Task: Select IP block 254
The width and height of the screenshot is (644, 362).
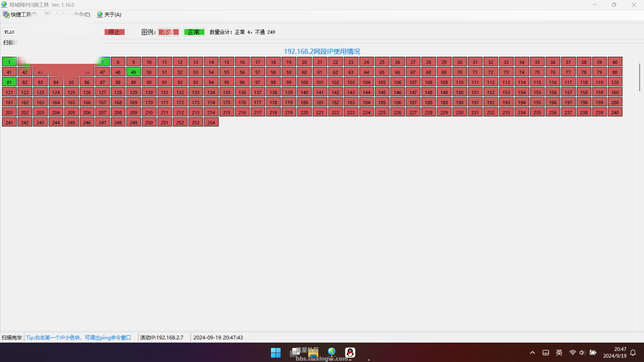Action: click(x=211, y=122)
